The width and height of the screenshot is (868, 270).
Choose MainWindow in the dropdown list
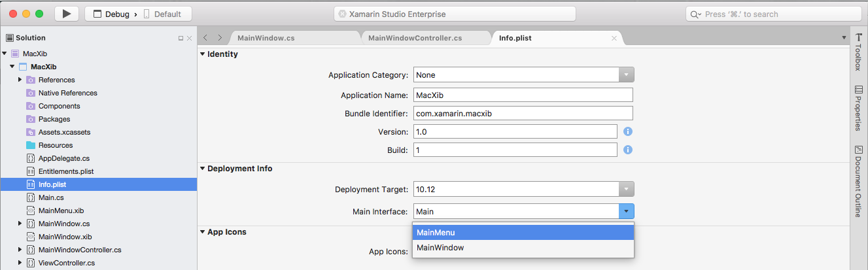(523, 248)
